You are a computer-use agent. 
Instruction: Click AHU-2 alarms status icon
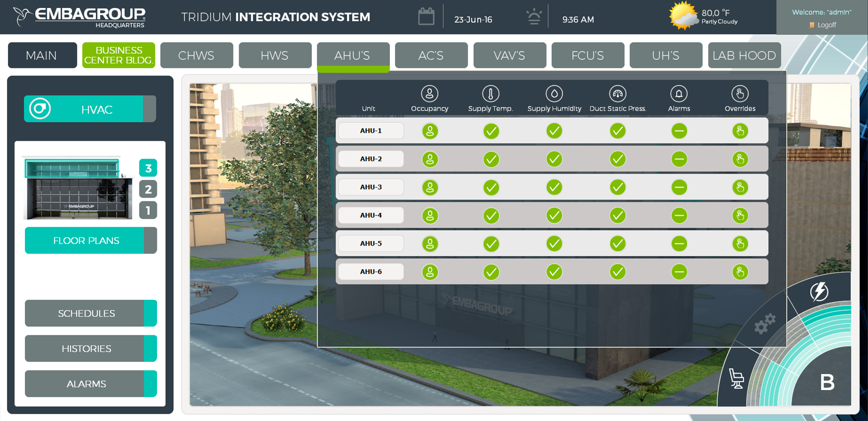(x=679, y=159)
